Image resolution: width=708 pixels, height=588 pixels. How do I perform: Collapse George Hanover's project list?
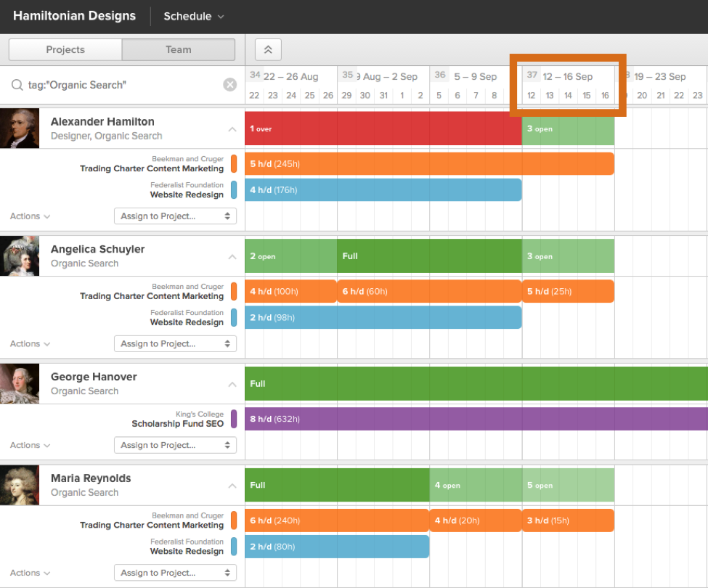click(232, 385)
